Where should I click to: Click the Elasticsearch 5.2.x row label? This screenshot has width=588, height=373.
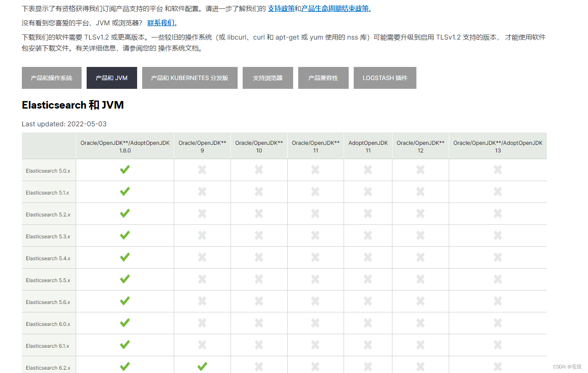coord(48,215)
